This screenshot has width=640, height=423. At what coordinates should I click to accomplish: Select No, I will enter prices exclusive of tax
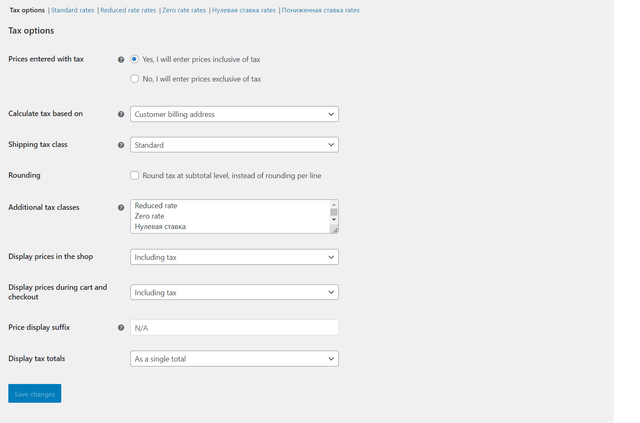134,78
